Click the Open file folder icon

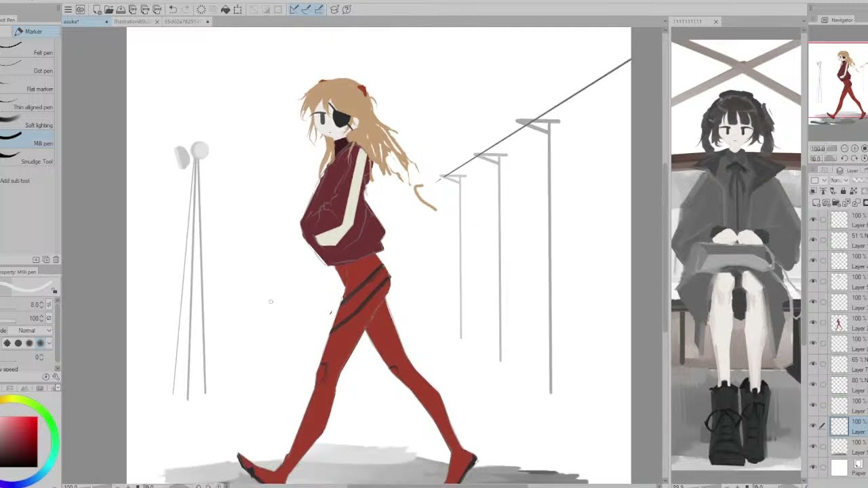[108, 9]
